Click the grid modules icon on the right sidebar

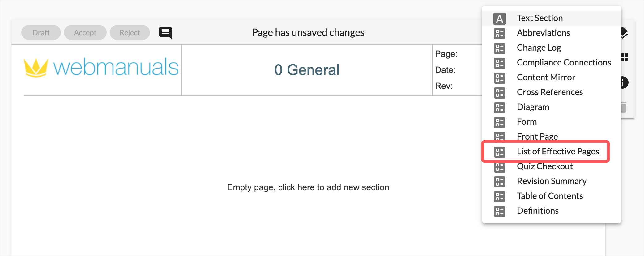(624, 57)
